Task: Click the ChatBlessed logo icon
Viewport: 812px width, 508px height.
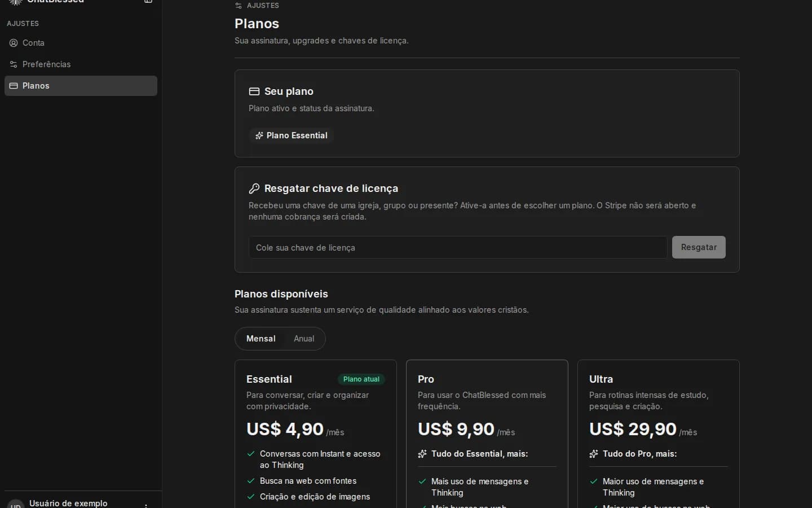Action: pos(16,2)
